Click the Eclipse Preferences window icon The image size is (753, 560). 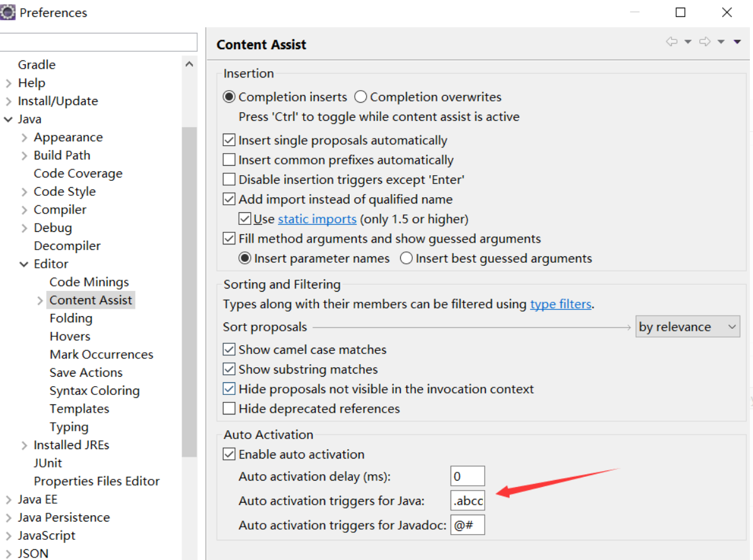pyautogui.click(x=8, y=13)
